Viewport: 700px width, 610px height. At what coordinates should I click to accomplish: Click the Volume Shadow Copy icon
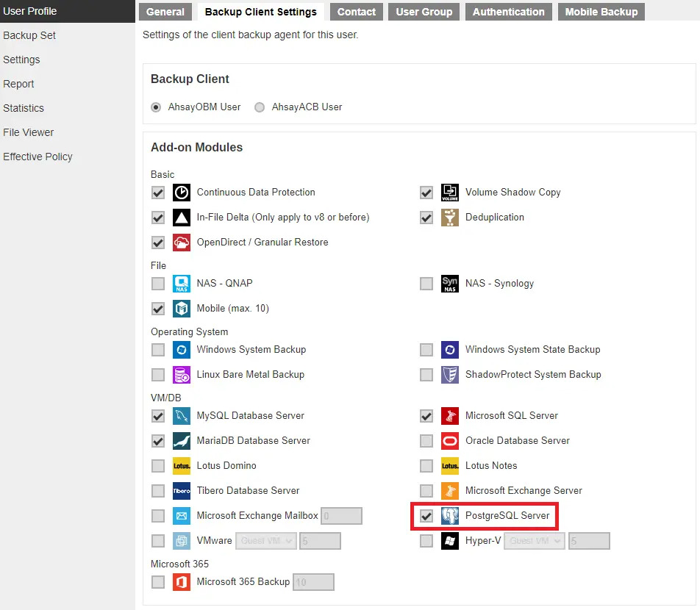450,193
